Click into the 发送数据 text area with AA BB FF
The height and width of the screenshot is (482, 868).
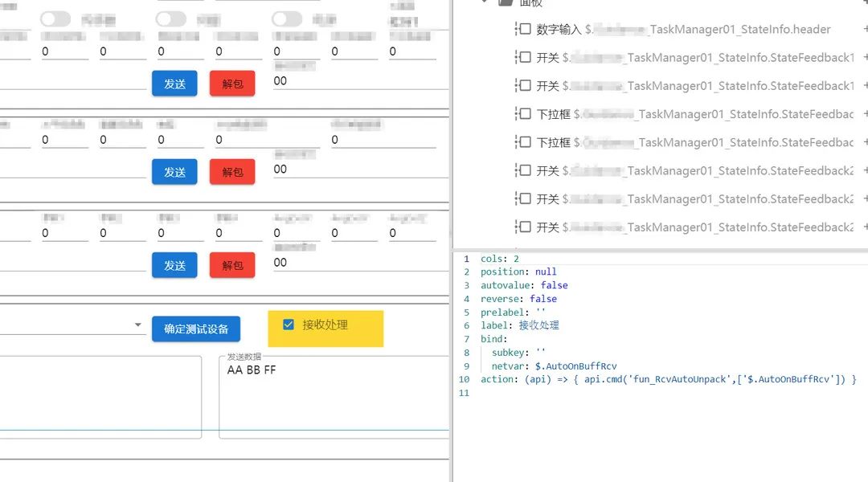pos(334,397)
